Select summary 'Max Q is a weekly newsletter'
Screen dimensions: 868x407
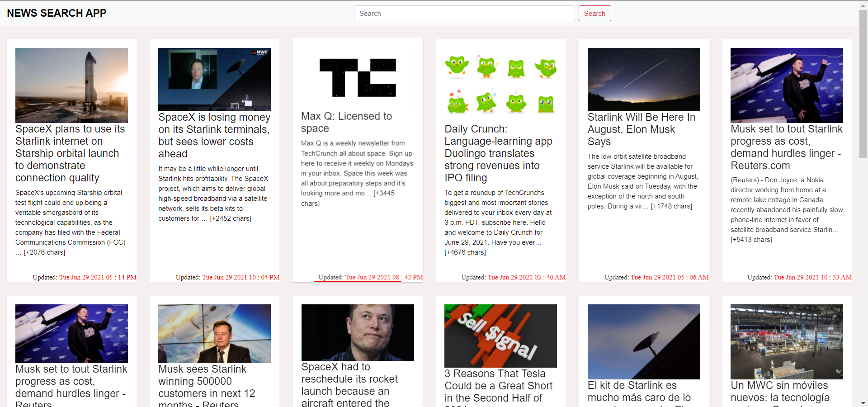[357, 173]
